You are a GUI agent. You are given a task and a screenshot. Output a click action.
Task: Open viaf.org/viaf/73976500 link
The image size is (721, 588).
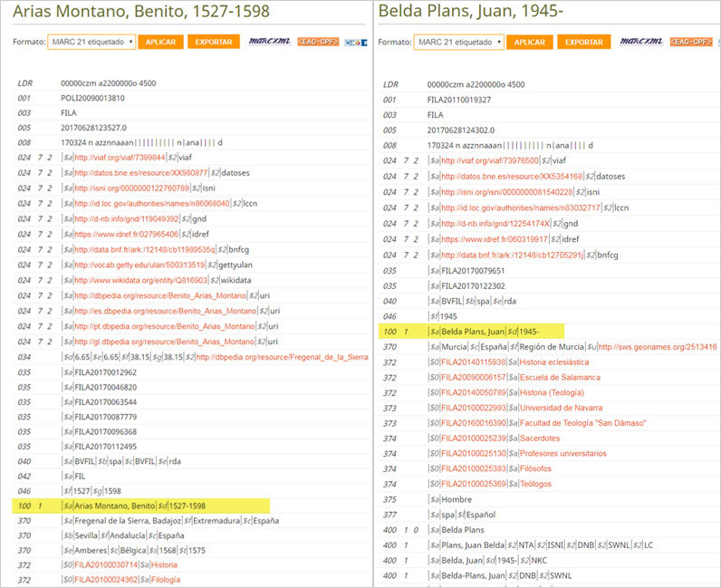tap(490, 160)
